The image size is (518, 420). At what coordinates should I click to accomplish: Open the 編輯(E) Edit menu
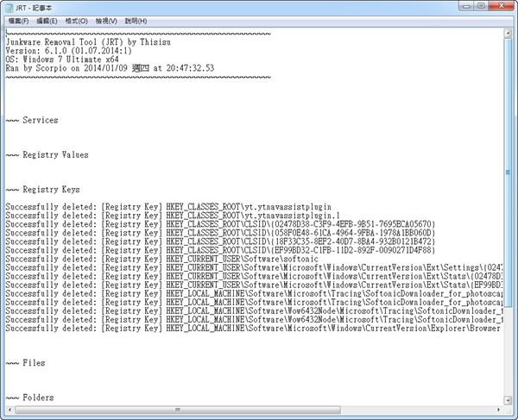(x=47, y=21)
